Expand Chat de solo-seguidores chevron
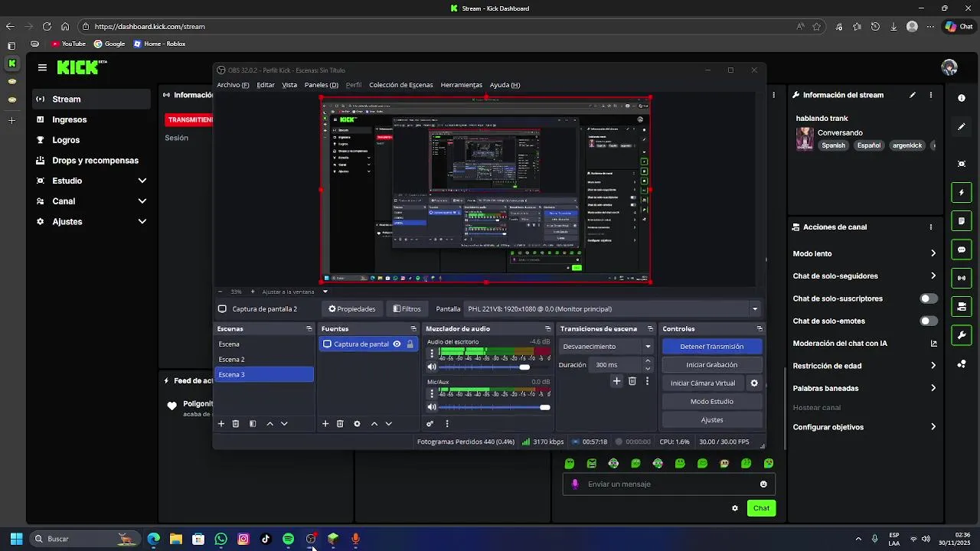This screenshot has width=980, height=551. 933,276
